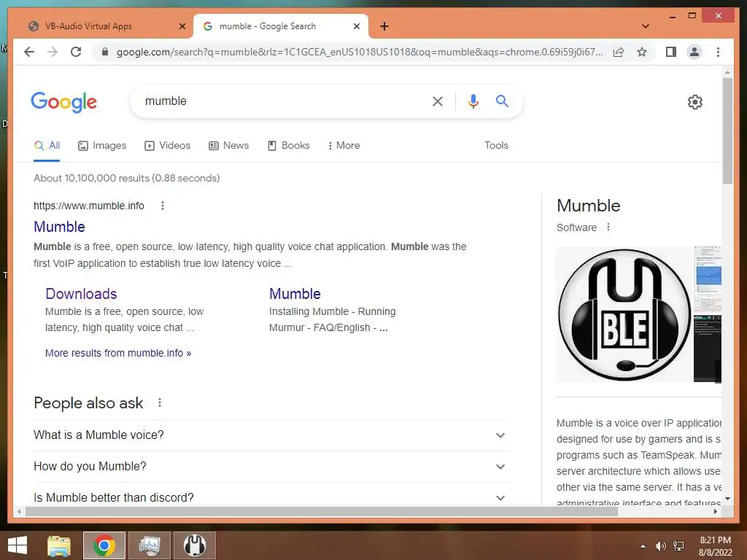
Task: Expand 'Is Mumble better than discord?' question
Action: tap(271, 497)
